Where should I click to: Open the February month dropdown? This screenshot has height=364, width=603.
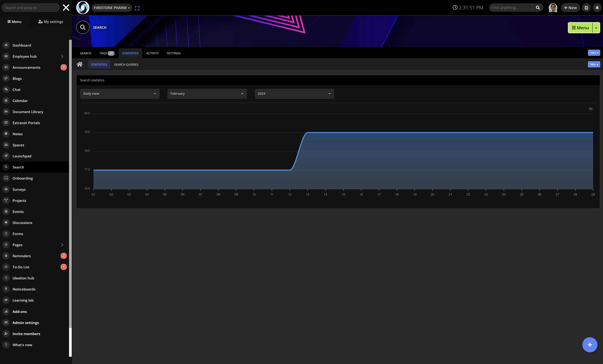coord(207,93)
